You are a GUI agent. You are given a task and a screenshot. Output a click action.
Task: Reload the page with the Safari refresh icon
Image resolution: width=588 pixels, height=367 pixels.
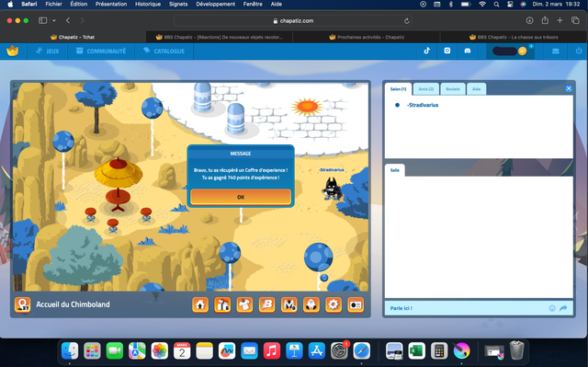tap(406, 20)
